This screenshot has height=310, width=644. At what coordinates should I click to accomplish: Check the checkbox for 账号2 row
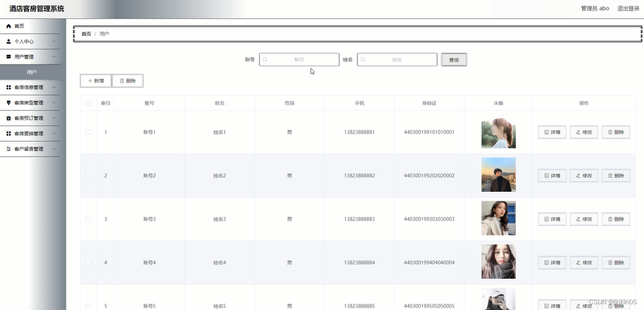[88, 175]
